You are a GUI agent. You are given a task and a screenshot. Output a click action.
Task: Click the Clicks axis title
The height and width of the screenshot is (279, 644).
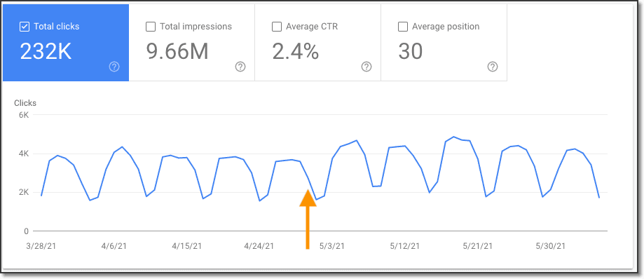point(25,103)
